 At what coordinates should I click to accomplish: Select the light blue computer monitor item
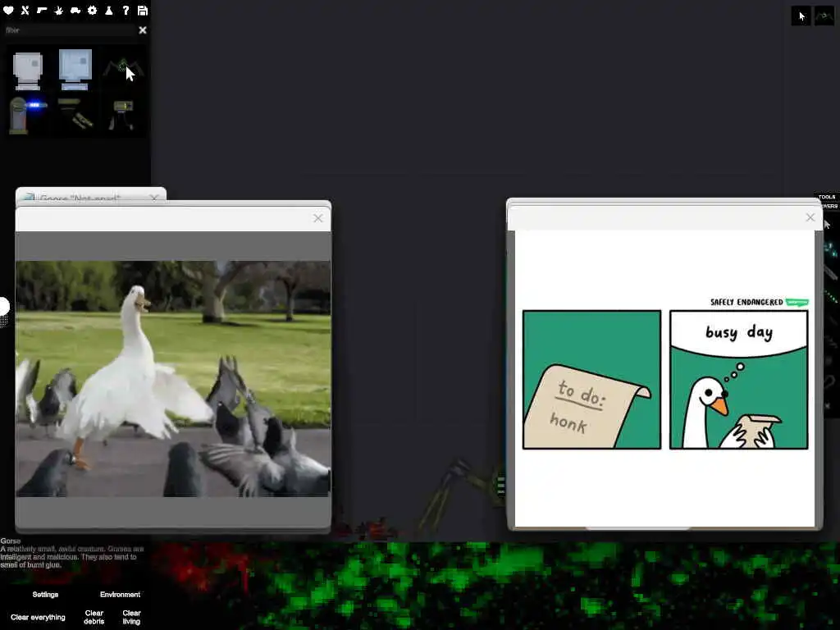pyautogui.click(x=75, y=69)
